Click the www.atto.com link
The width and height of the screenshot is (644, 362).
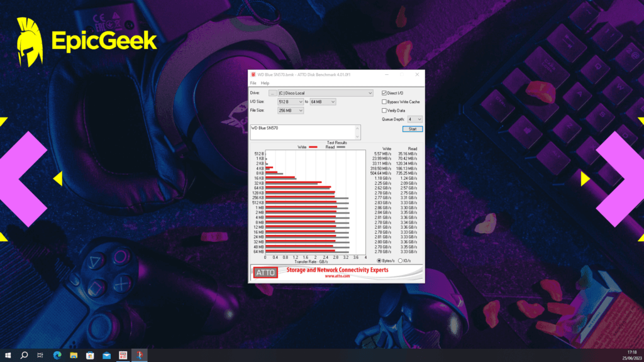pos(338,276)
